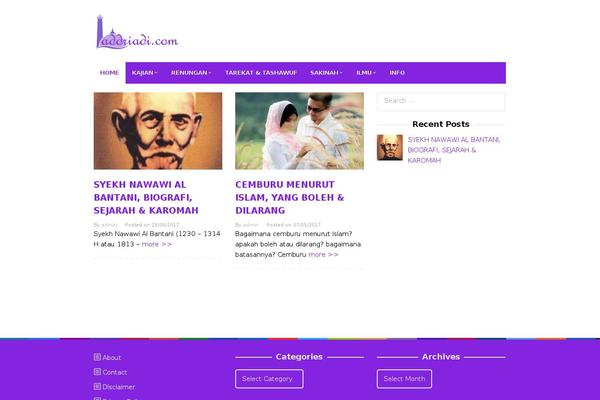Expand the ILMU dropdown menu
Screen dimensions: 600x400
point(366,73)
